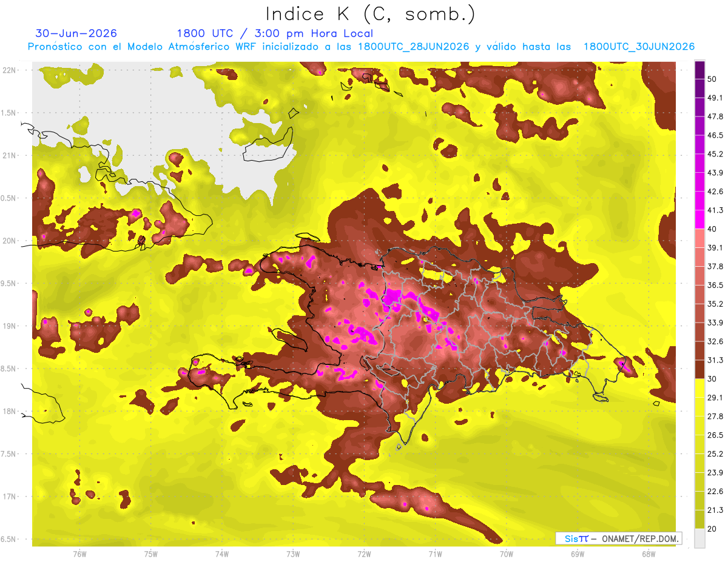728x562 pixels.
Task: Click the legend value "46.5"
Action: click(715, 135)
